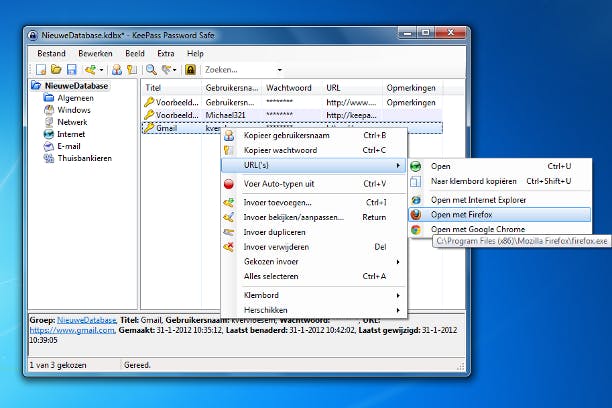Choose Kopieer gebruikersnaam in context menu

(314, 135)
